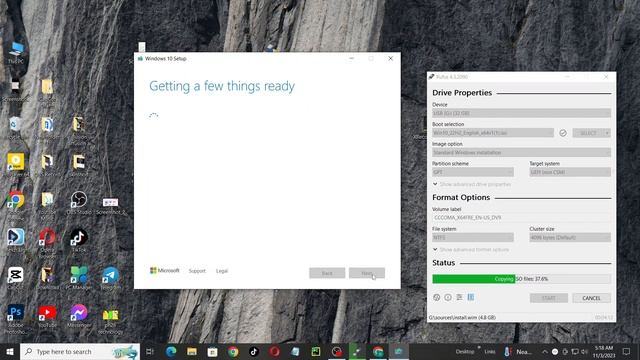Click the Rufus status text G:\sources\install.wim

462,318
